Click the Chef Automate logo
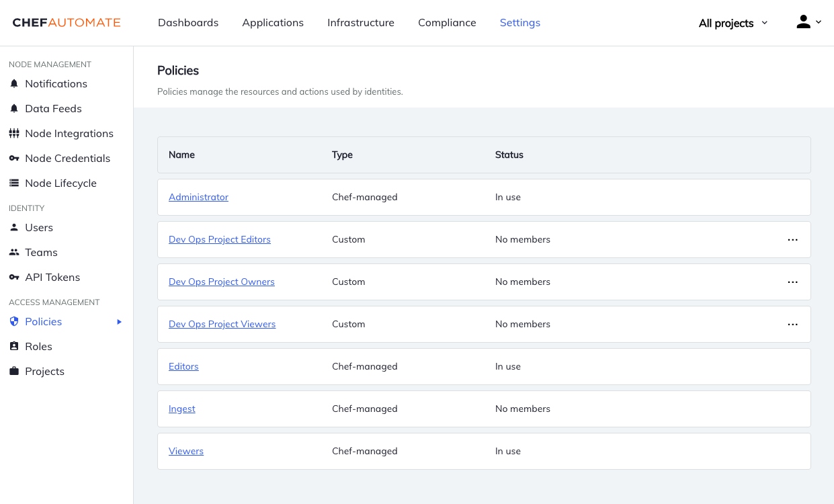This screenshot has height=504, width=834. [67, 22]
